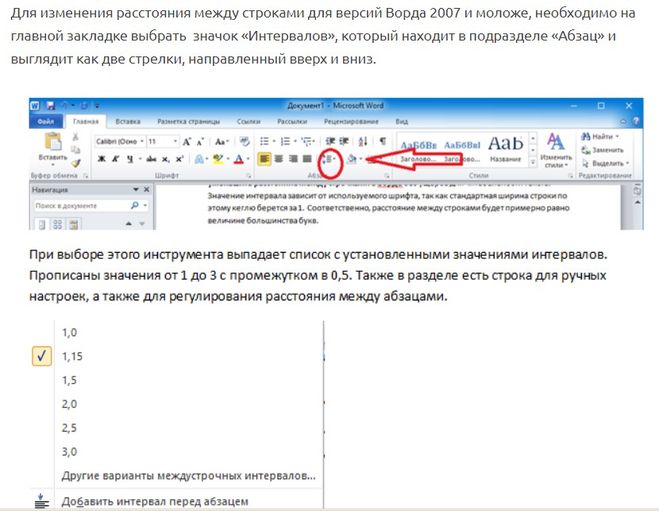The image size is (659, 511).
Task: Apply the yellow text highlight color
Action: [218, 159]
